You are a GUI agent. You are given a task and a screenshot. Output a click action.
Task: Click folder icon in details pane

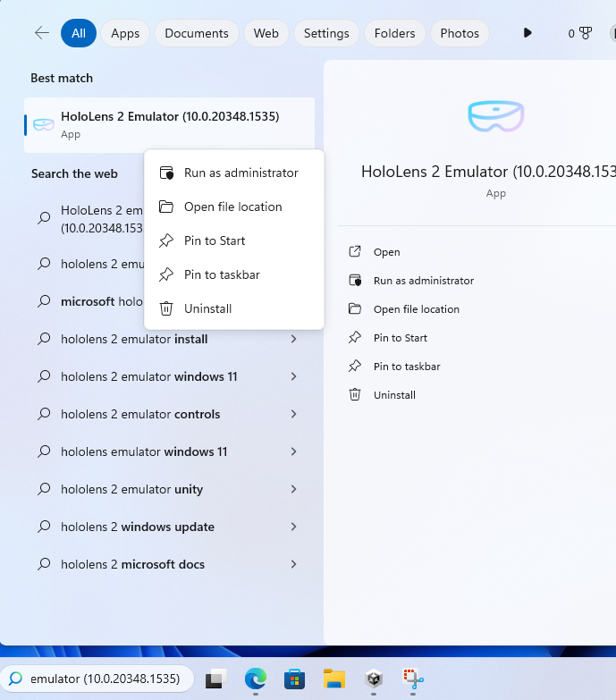point(355,308)
